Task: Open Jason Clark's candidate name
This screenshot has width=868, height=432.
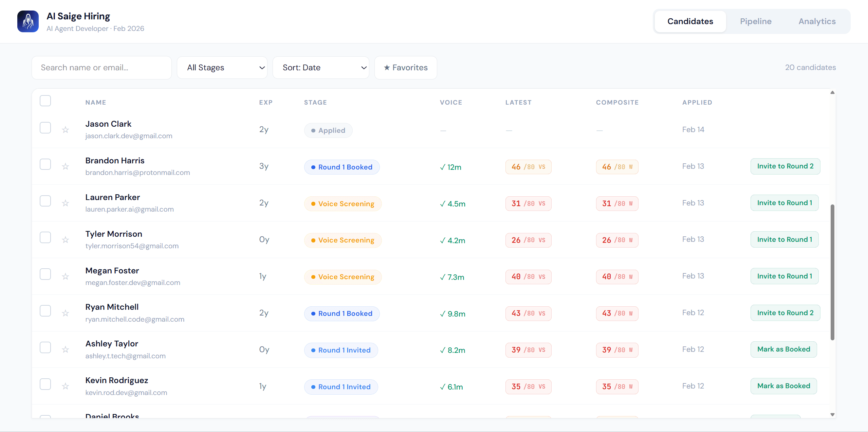Action: point(108,124)
